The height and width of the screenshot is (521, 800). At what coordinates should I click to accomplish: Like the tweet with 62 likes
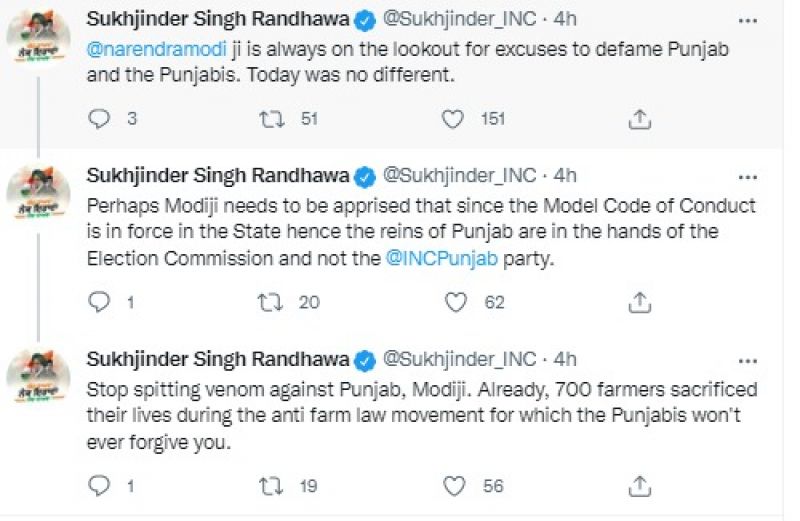454,301
